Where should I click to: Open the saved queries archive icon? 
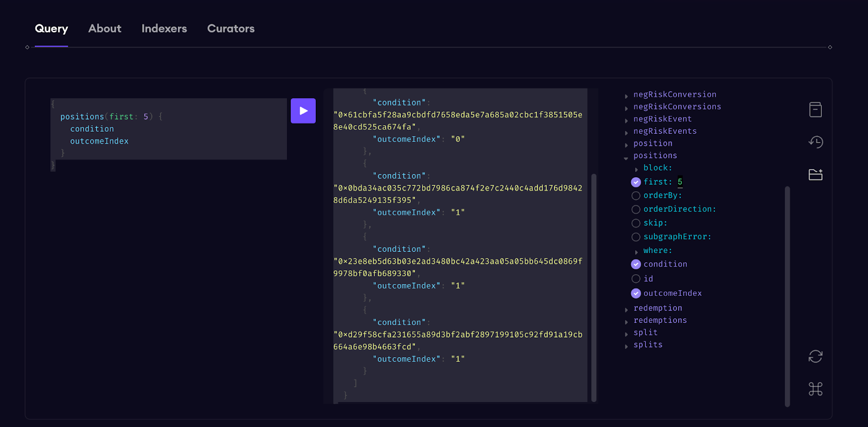pyautogui.click(x=815, y=109)
